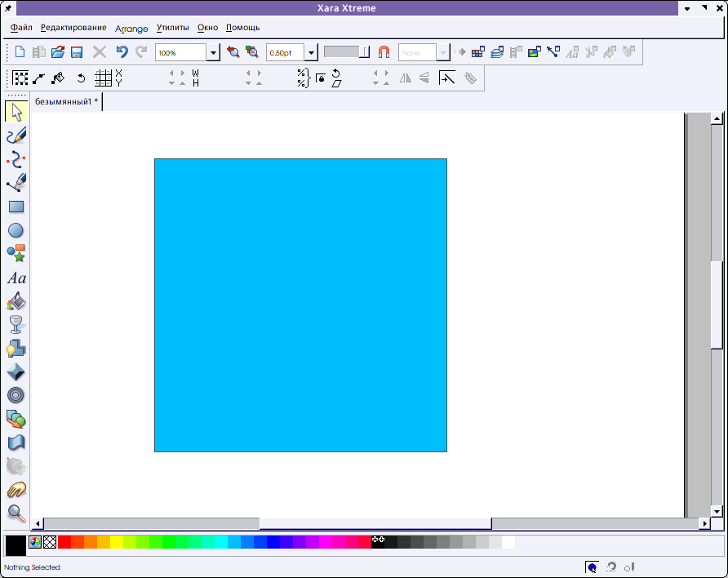Pick the Freehand drawing tool
The image size is (728, 578).
click(x=16, y=136)
